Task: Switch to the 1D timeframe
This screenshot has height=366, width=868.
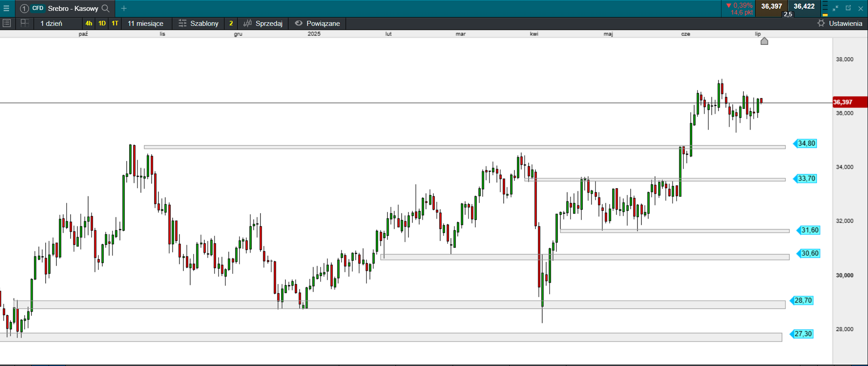Action: point(102,24)
